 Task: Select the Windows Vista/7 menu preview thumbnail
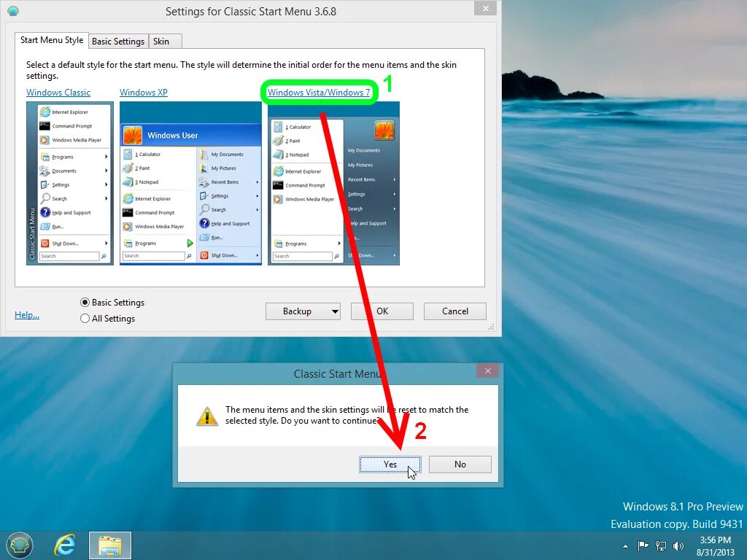(333, 183)
